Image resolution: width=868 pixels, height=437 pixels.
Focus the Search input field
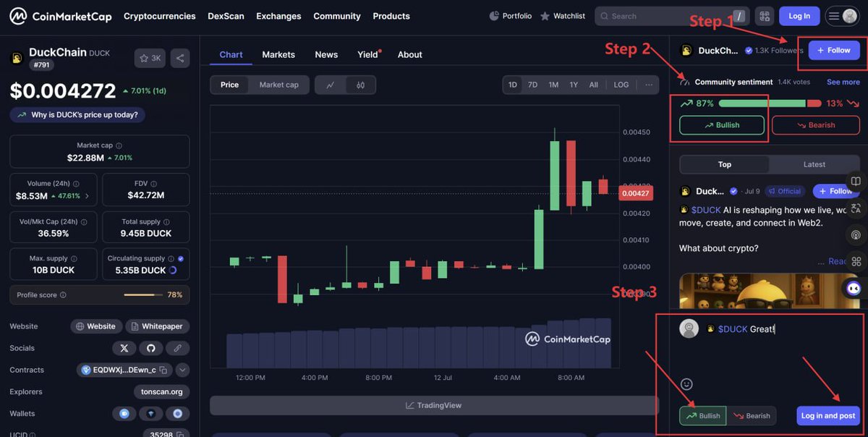click(671, 16)
